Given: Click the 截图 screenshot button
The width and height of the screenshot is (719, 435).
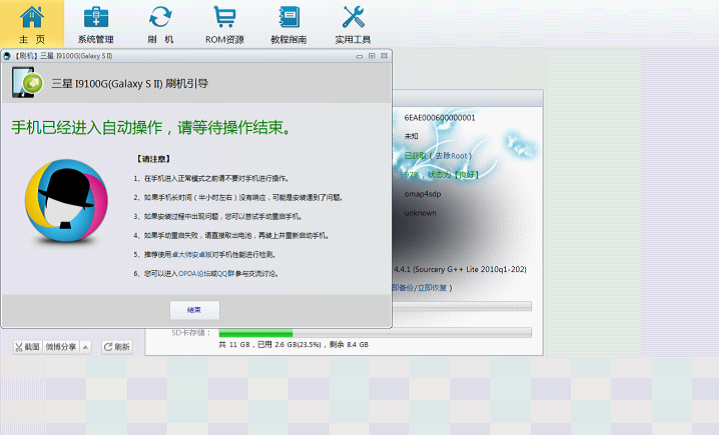Looking at the screenshot, I should 28,347.
